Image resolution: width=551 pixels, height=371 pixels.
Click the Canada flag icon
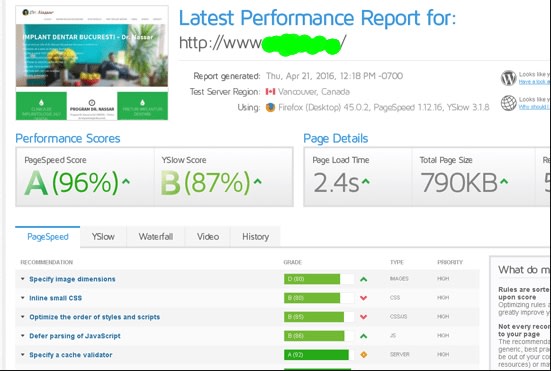click(270, 92)
